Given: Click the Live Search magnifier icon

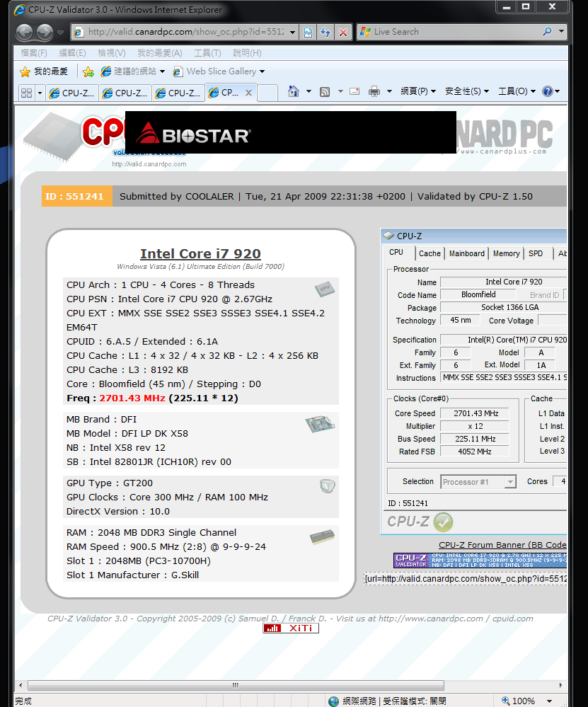Looking at the screenshot, I should (547, 32).
